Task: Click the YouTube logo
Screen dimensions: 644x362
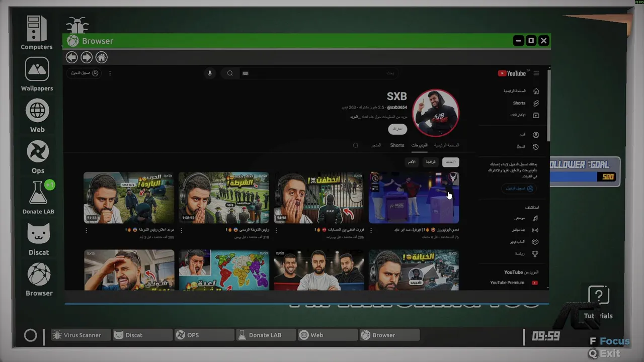Action: [x=512, y=73]
